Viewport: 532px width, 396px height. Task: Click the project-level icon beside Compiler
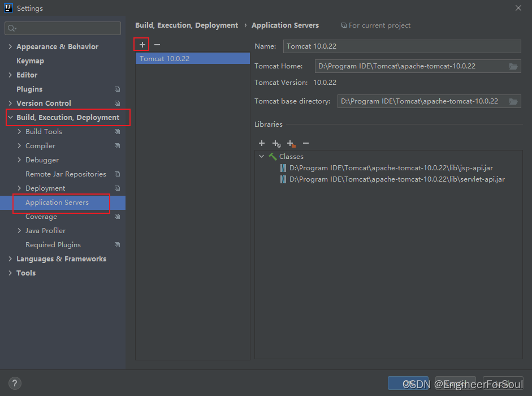point(118,146)
